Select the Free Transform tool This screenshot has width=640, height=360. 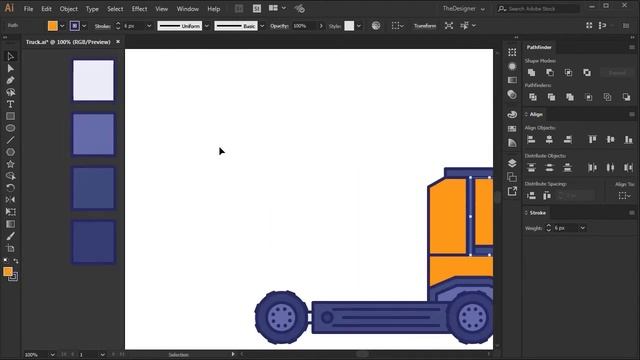pos(11,212)
